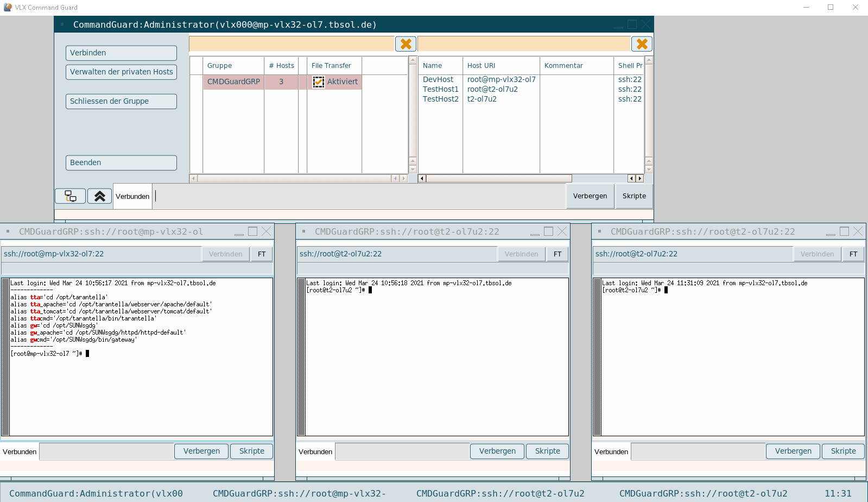Viewport: 868px width, 502px height.
Task: Select the TestHost1 row in host list
Action: [440, 89]
